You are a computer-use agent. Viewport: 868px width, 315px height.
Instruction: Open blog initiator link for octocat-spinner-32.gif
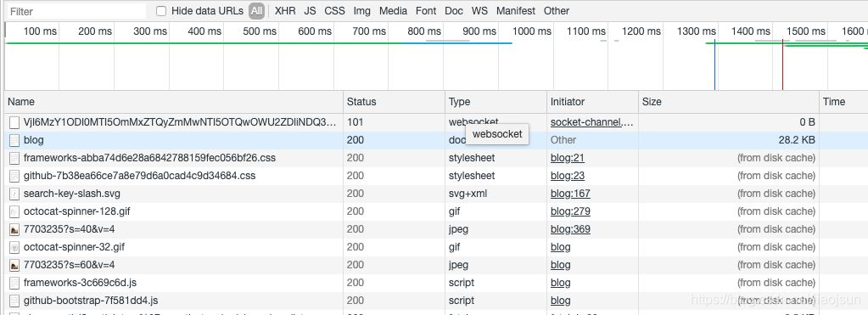(x=560, y=247)
